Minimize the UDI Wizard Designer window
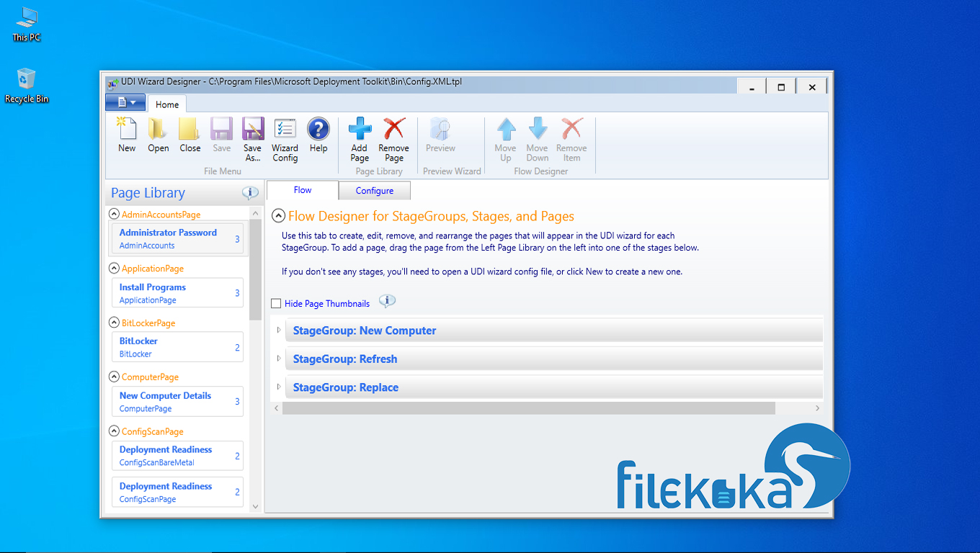 [x=752, y=86]
